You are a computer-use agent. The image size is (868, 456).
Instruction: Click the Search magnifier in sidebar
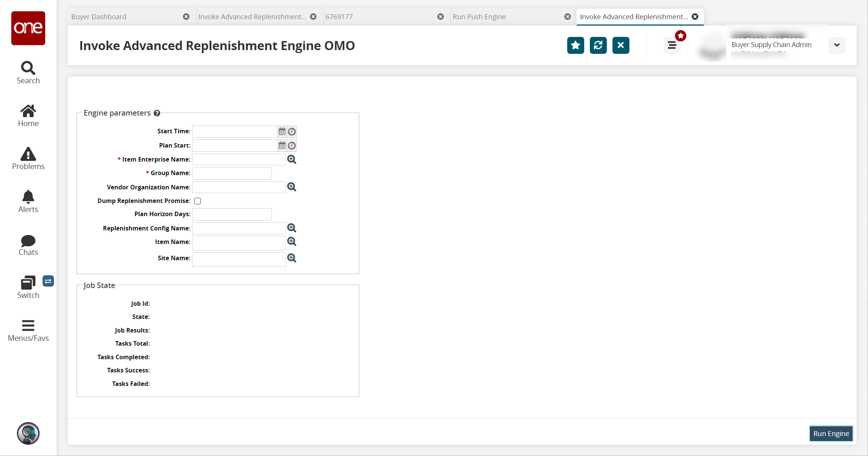pyautogui.click(x=28, y=68)
